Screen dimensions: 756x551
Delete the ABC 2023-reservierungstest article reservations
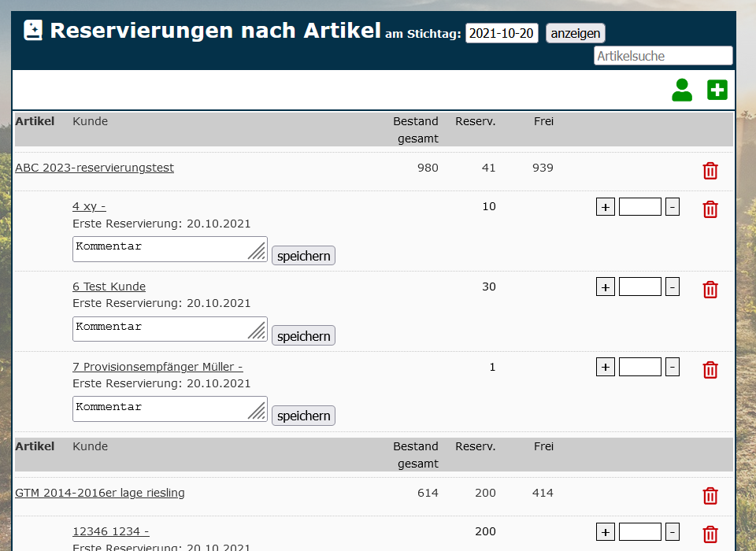710,171
